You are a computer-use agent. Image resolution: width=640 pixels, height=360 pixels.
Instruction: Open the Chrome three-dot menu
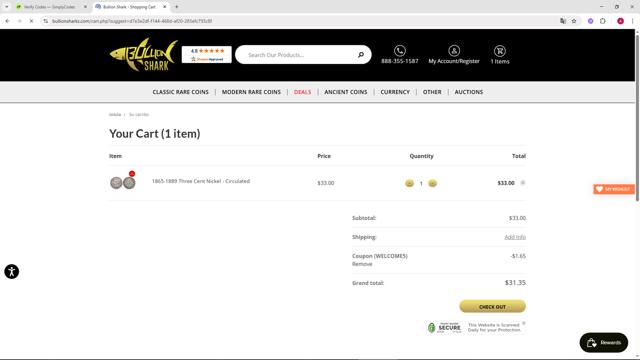[x=632, y=21]
